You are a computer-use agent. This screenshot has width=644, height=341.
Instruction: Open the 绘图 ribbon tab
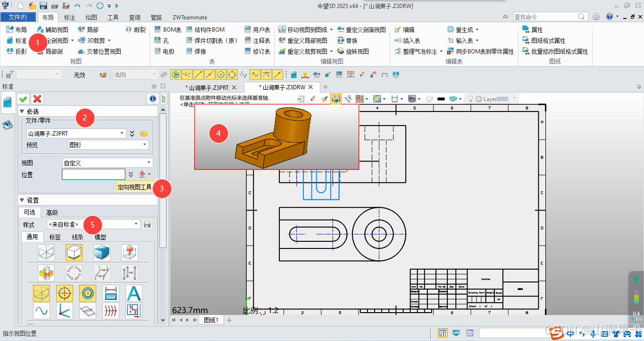pyautogui.click(x=92, y=17)
